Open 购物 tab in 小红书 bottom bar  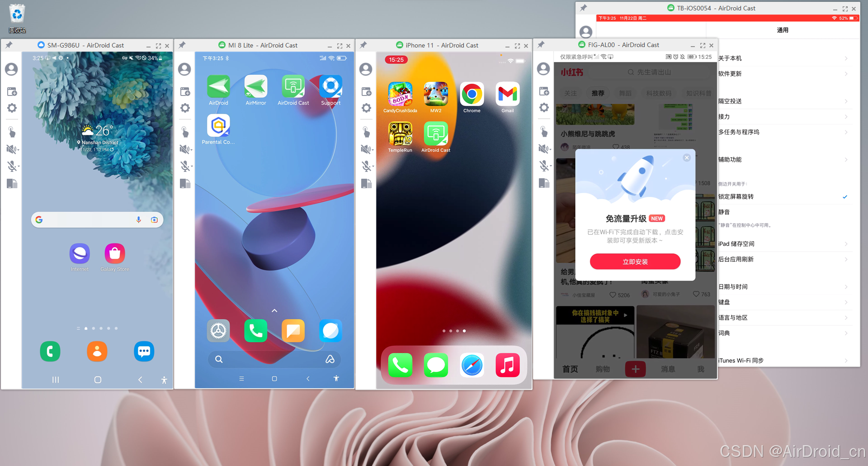pyautogui.click(x=603, y=369)
